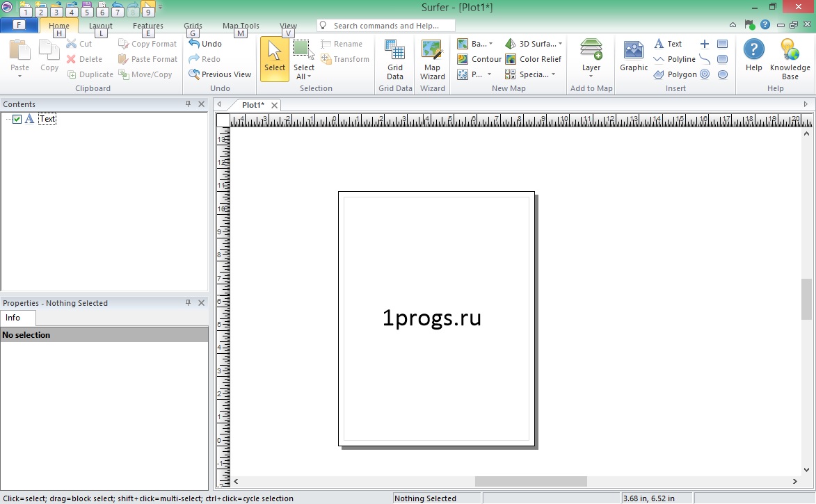
Task: Open the File tab
Action: coord(19,25)
